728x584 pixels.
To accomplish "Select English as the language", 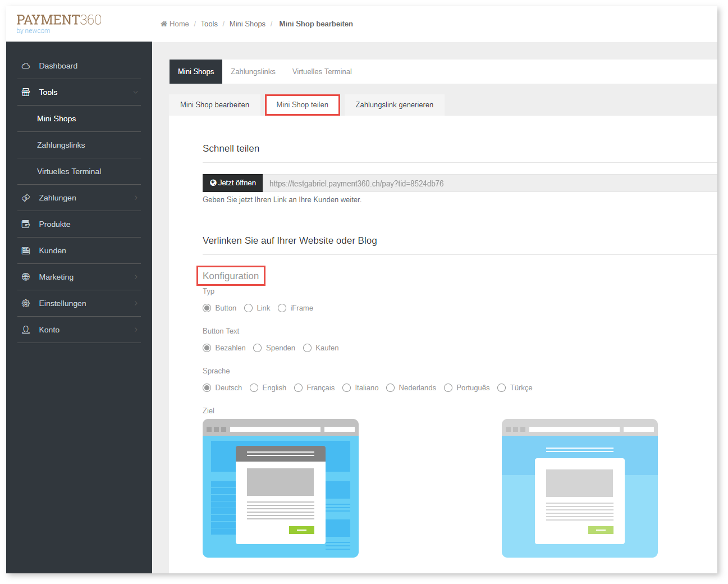I will (x=254, y=388).
